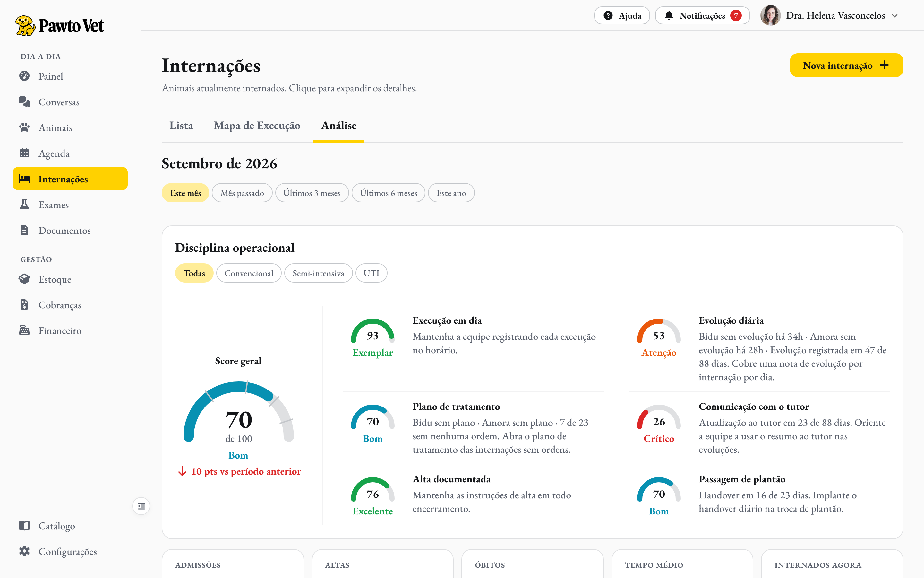Image resolution: width=924 pixels, height=578 pixels.
Task: Click the Financeiro cash register icon
Action: [24, 330]
